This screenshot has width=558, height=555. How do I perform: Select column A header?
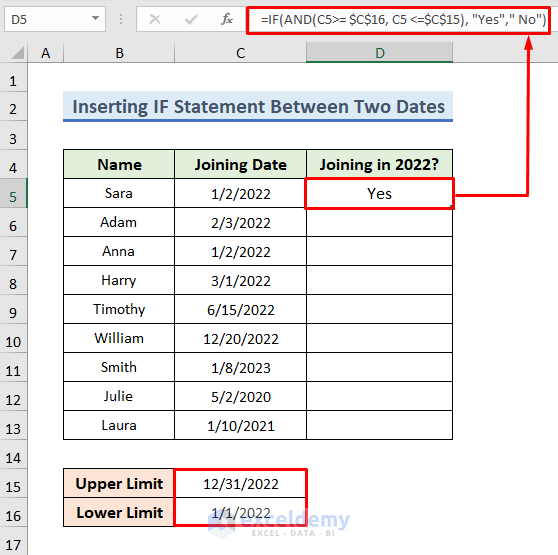(x=46, y=53)
